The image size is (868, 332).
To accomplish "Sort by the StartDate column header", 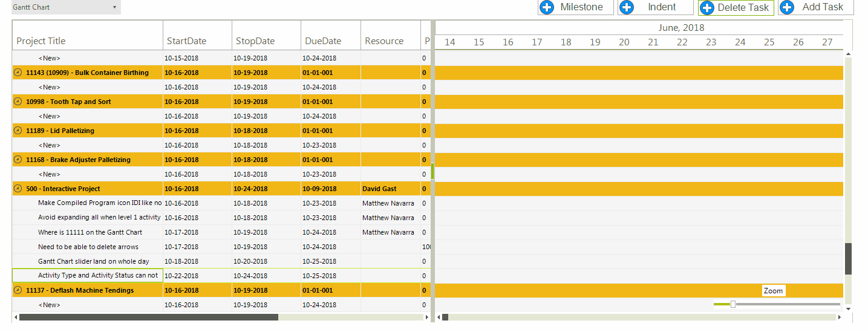I will click(187, 41).
